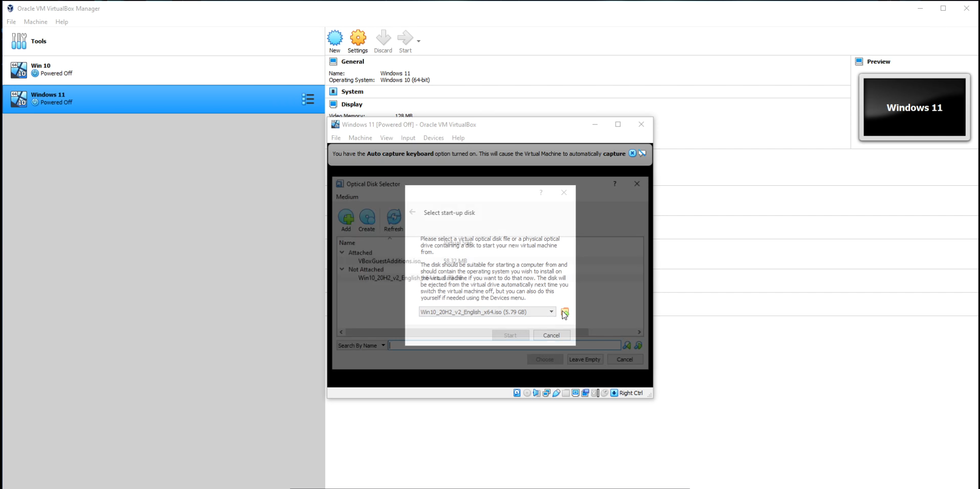Click the folder icon to browse for a disk file

click(565, 312)
